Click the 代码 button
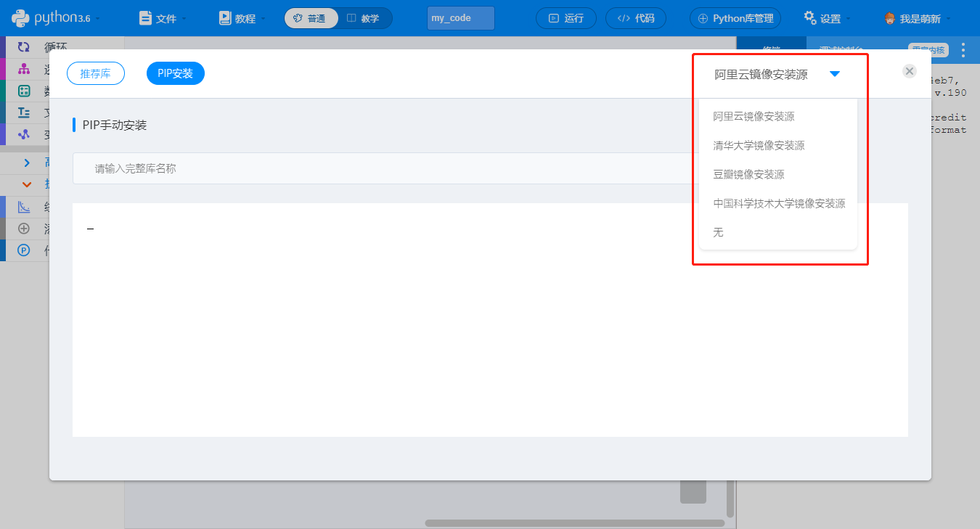 click(x=636, y=18)
